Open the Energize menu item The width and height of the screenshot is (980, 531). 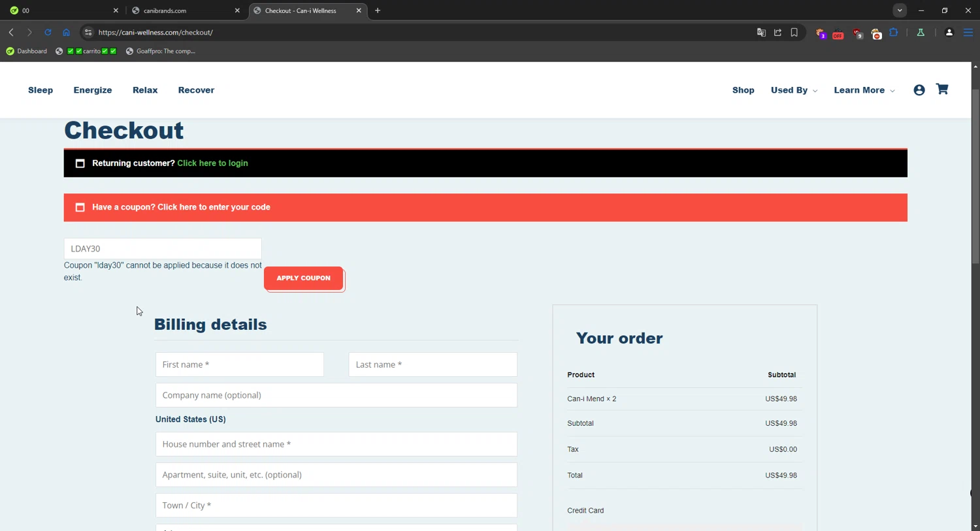coord(93,90)
